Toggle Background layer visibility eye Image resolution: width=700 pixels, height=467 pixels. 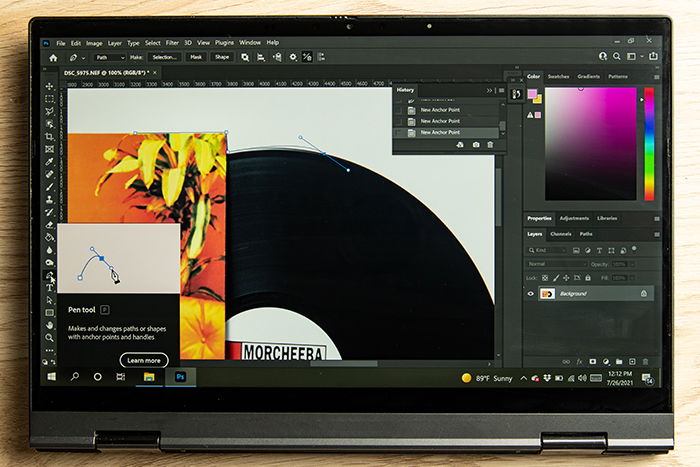530,294
